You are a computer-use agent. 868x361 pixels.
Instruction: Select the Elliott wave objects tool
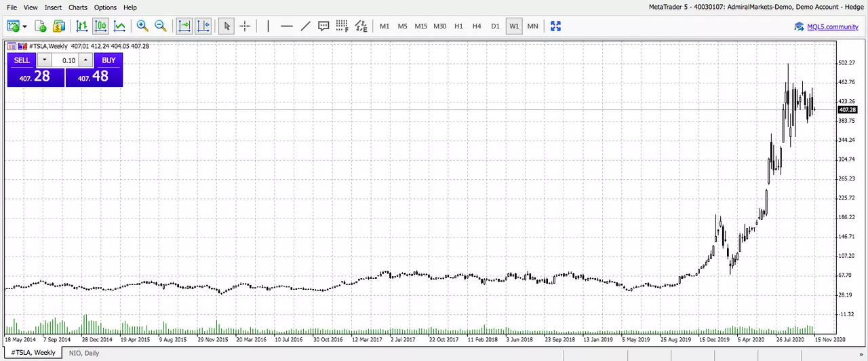click(x=361, y=26)
